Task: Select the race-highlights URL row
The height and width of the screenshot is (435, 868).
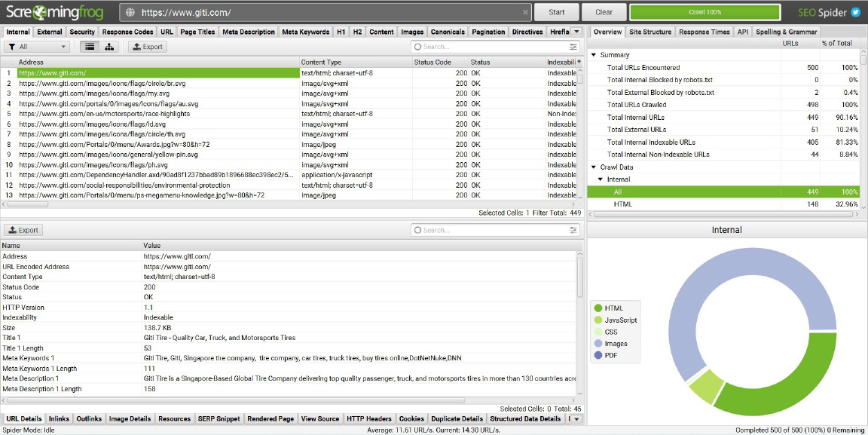Action: coord(288,114)
